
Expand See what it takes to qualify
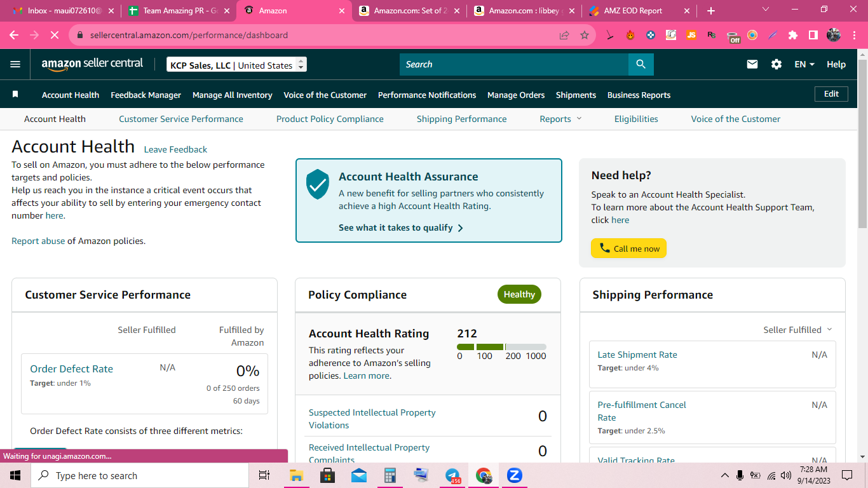[401, 227]
